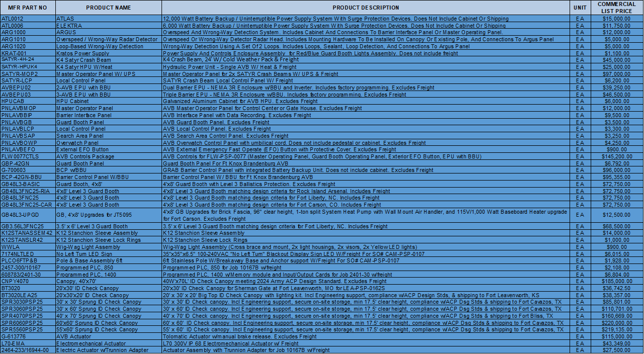Click the Wig-Wag Light Assembly name cell
This screenshot has height=354, width=644.
click(x=108, y=247)
